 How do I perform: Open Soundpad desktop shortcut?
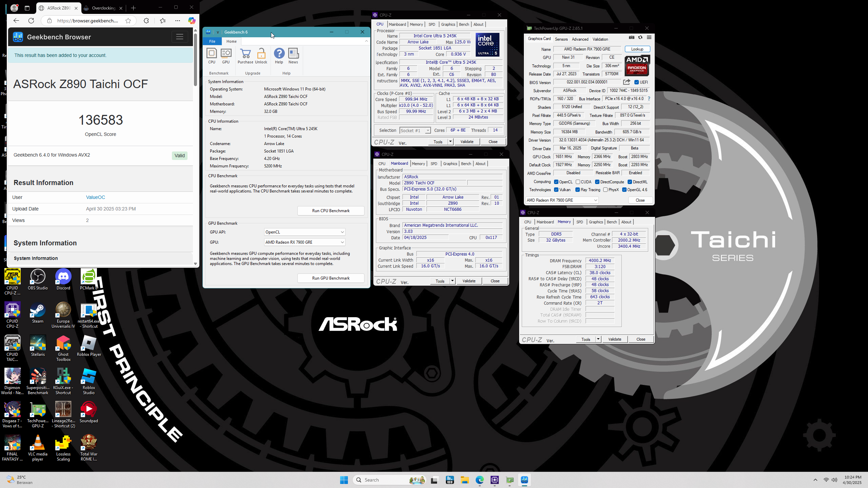88,412
